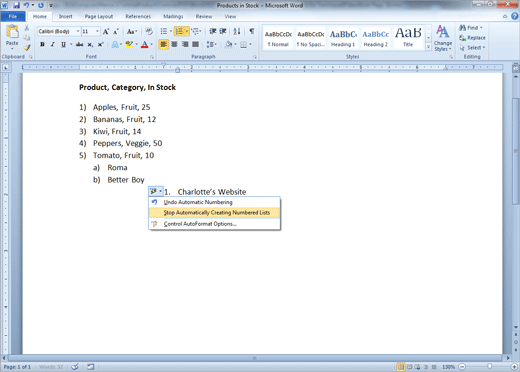Switch to the Mailings tab
The height and width of the screenshot is (372, 520).
click(173, 16)
